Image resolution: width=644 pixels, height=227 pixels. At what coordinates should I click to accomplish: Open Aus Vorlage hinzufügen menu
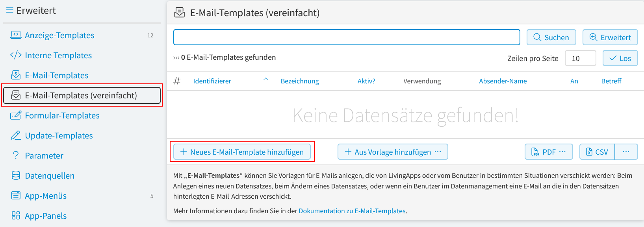(393, 152)
